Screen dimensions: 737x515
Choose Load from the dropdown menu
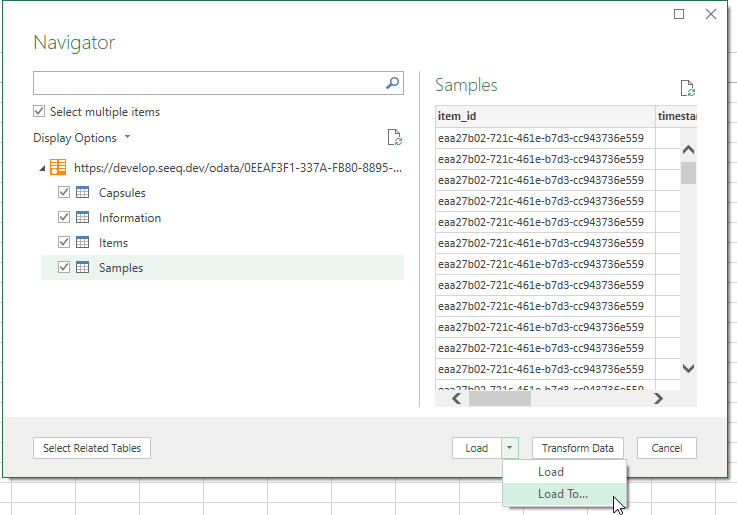[x=551, y=472]
